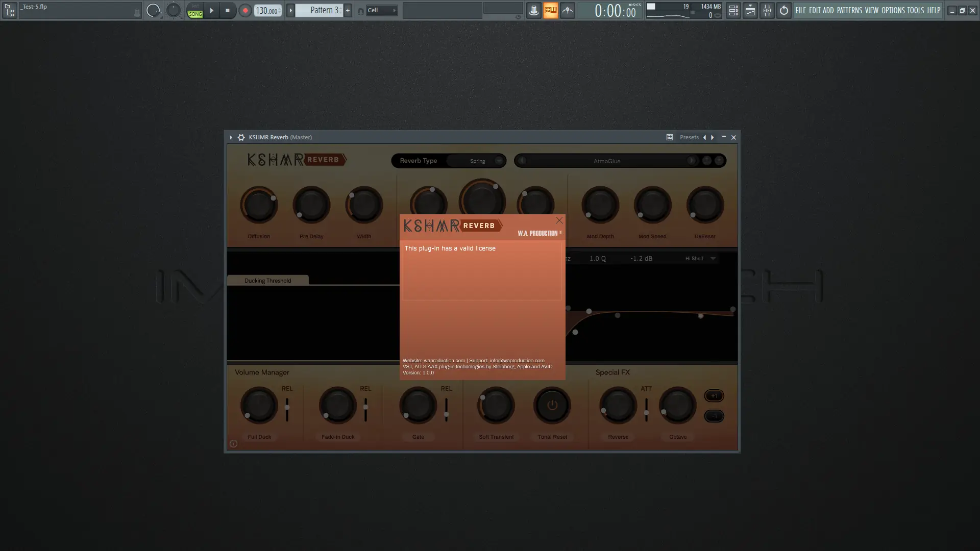Open the mixer window icon
The image size is (980, 551).
tap(767, 10)
